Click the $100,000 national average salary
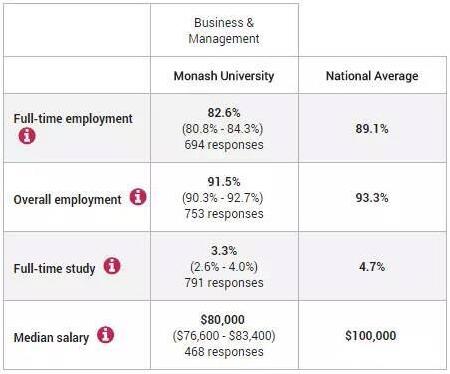The width and height of the screenshot is (450, 374). point(371,336)
